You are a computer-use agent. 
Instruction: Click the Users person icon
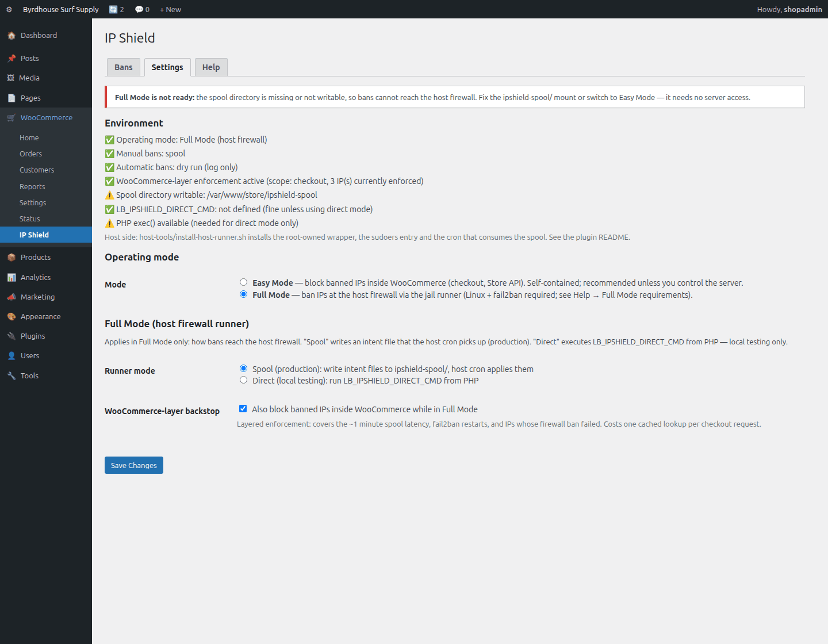11,356
